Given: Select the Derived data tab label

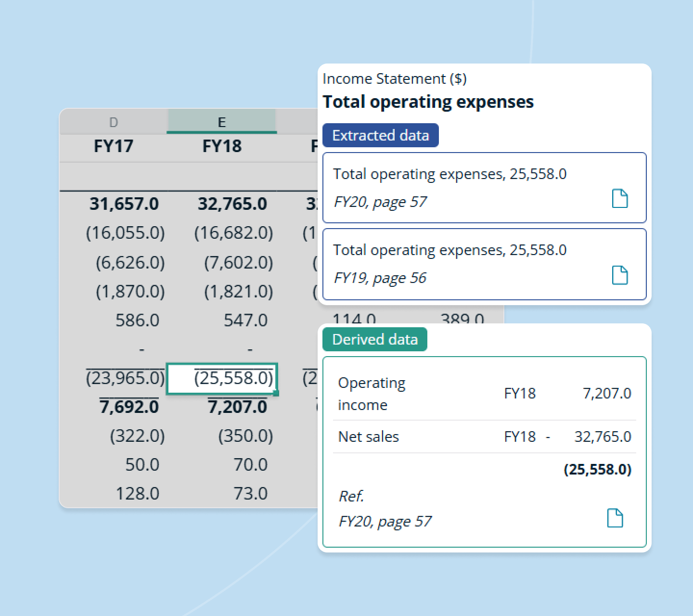Looking at the screenshot, I should coord(375,339).
